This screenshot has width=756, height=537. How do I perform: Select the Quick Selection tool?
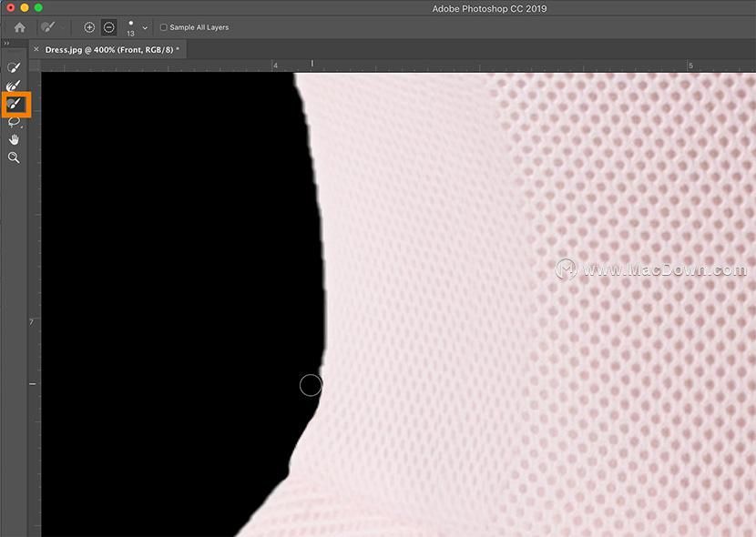pos(14,67)
